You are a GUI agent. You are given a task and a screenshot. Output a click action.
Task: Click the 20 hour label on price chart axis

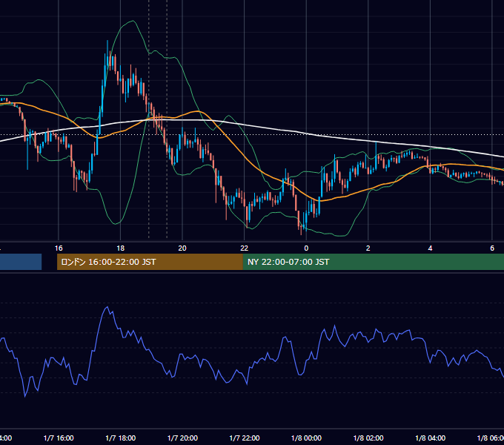tap(182, 248)
